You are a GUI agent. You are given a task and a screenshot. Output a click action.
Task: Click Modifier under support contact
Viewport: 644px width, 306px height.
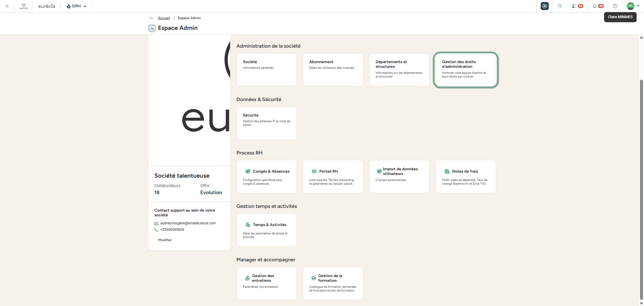[x=165, y=240]
